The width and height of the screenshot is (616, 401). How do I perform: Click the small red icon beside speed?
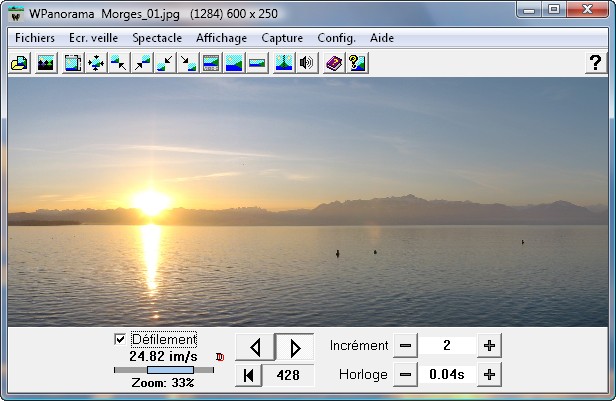220,356
